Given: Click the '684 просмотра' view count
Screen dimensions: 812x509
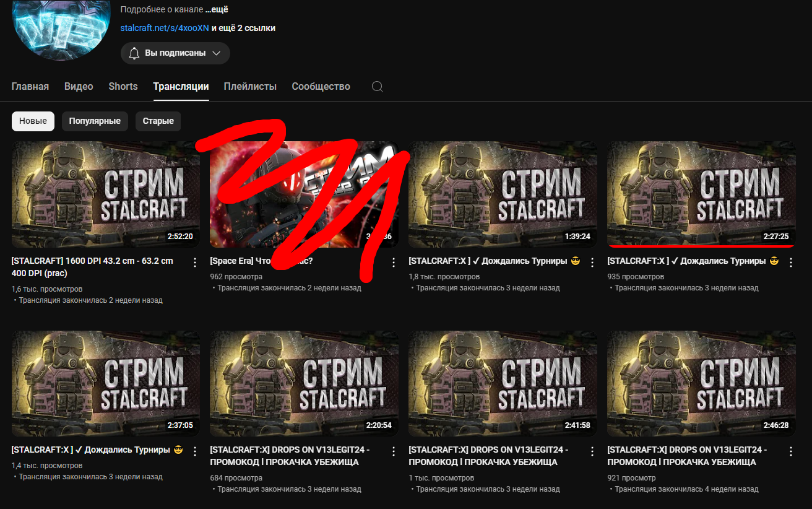Looking at the screenshot, I should (x=236, y=478).
